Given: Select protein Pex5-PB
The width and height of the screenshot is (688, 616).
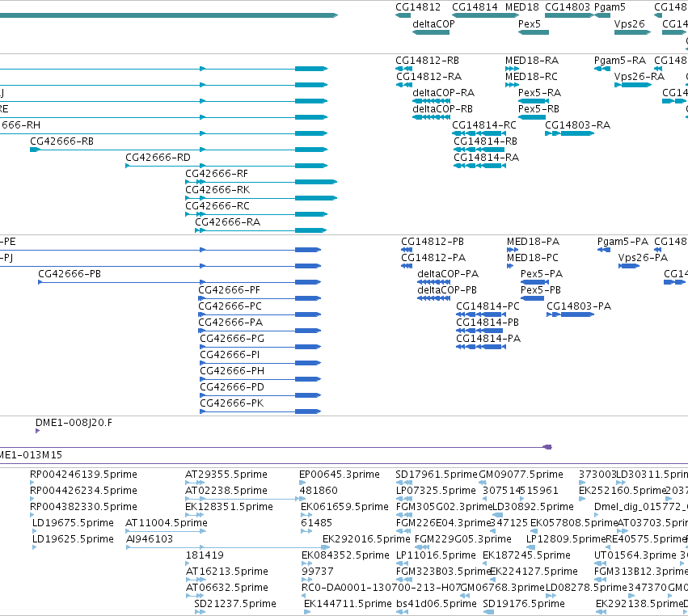Looking at the screenshot, I should (x=541, y=290).
